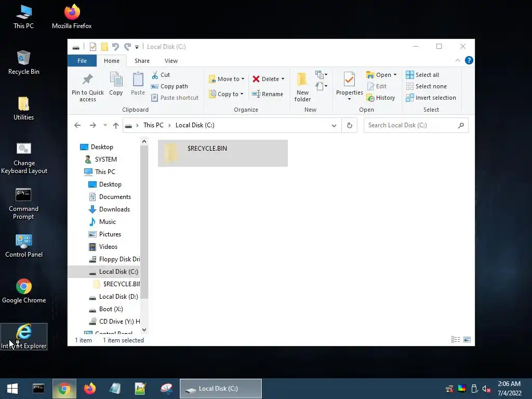Expand the Properties dropdown arrow
The width and height of the screenshot is (532, 399).
[x=349, y=99]
